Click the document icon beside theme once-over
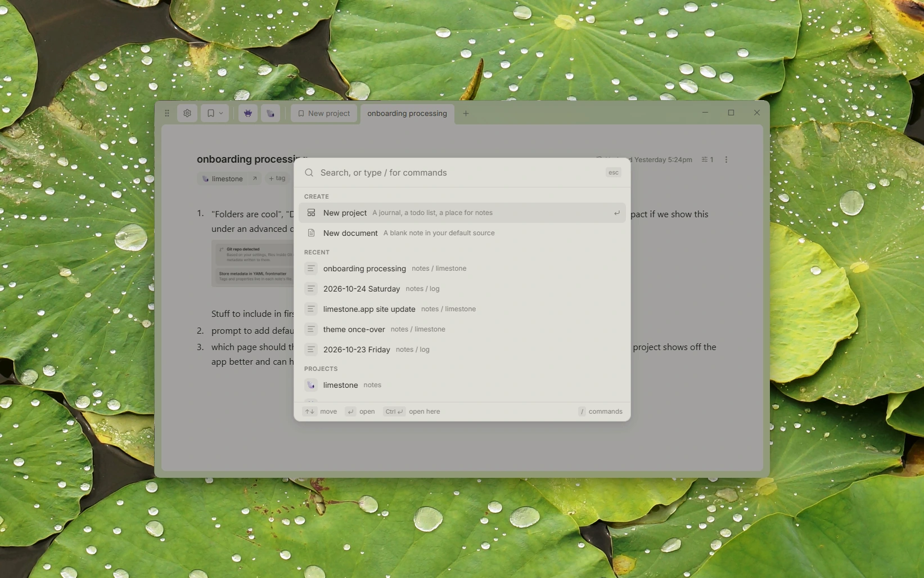 point(311,329)
